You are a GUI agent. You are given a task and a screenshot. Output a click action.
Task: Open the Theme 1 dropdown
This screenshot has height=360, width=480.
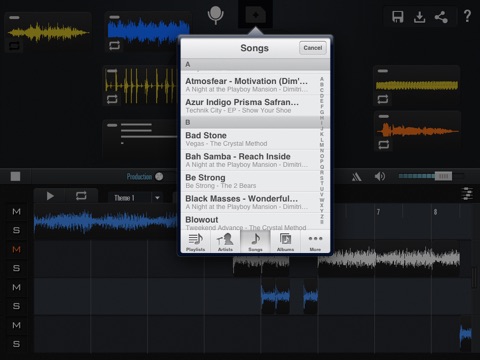[x=135, y=198]
